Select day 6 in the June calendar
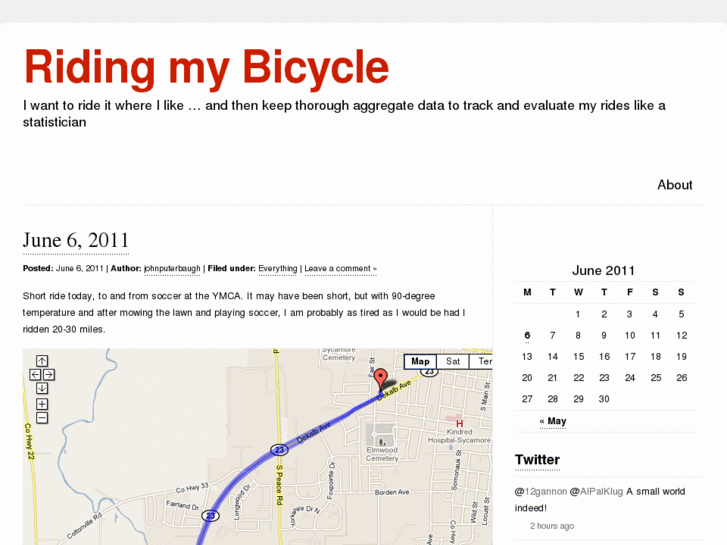Viewport: 727px width, 545px height. click(527, 336)
